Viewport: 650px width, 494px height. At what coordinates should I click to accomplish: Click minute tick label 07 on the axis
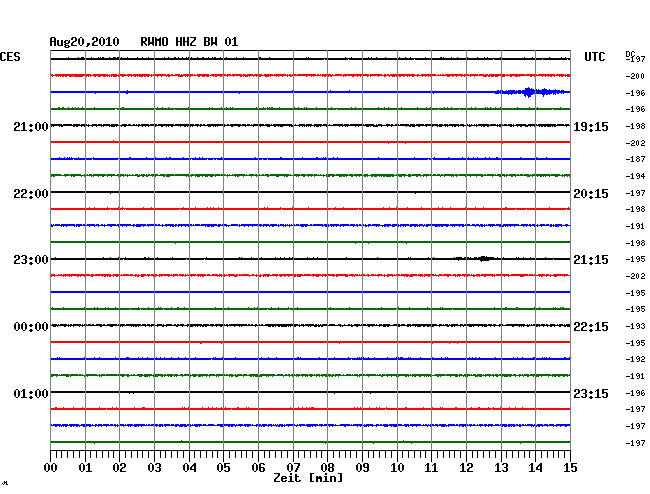point(293,467)
